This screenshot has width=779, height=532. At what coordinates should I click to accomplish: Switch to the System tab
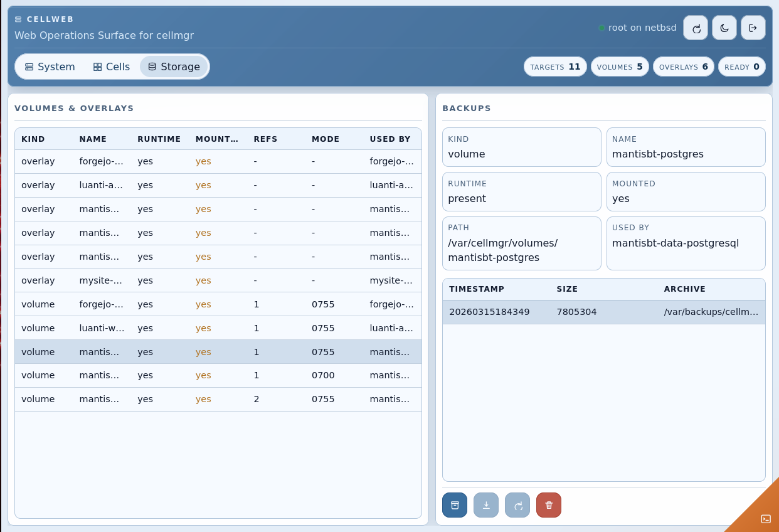click(x=50, y=66)
